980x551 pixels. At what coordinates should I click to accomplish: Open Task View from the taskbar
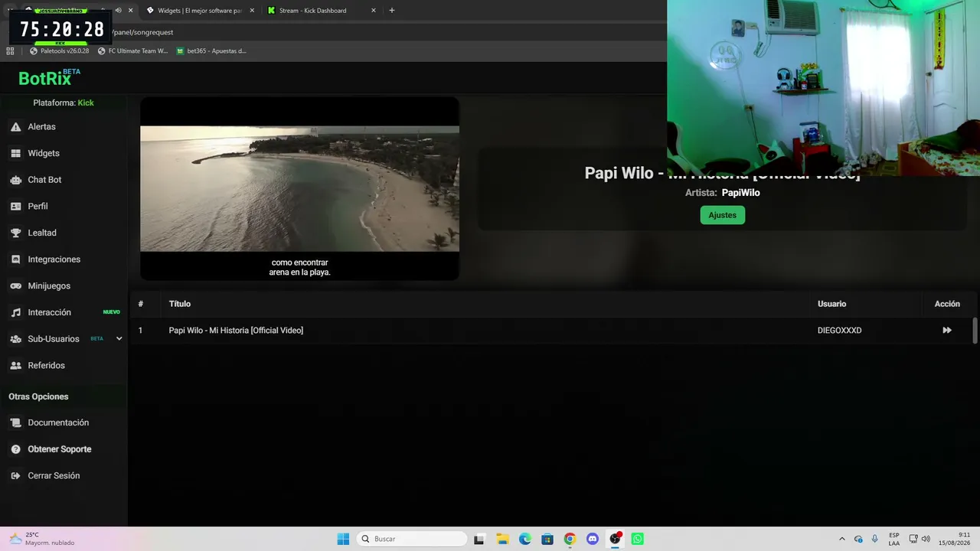pos(479,539)
